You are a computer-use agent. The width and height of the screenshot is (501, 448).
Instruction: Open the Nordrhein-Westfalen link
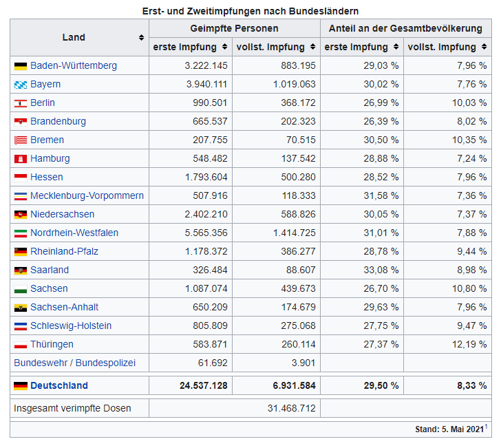coord(74,233)
